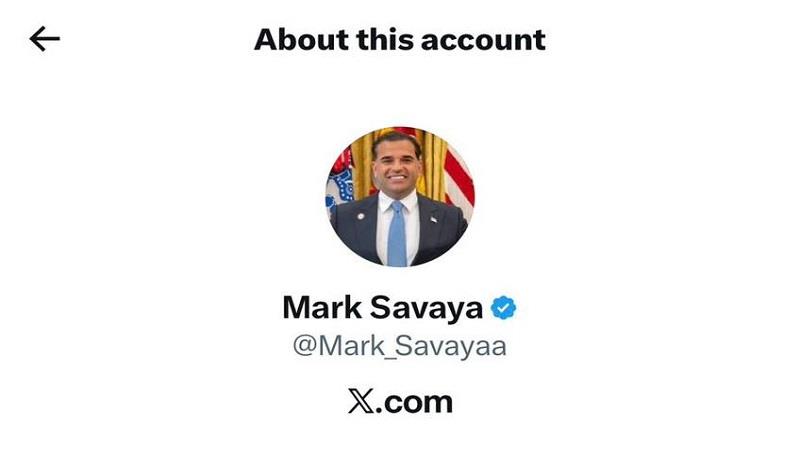
Task: Click the X.com label
Action: [x=401, y=402]
